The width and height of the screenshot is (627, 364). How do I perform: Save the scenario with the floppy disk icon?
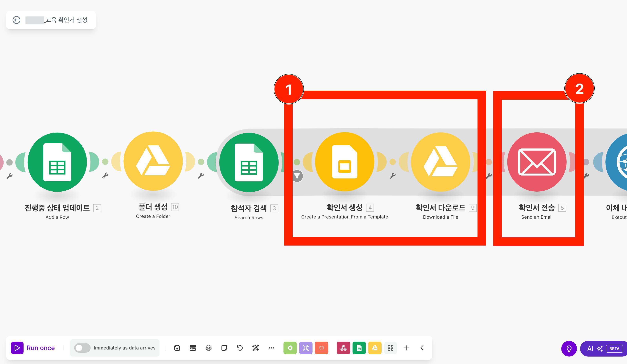tap(177, 348)
